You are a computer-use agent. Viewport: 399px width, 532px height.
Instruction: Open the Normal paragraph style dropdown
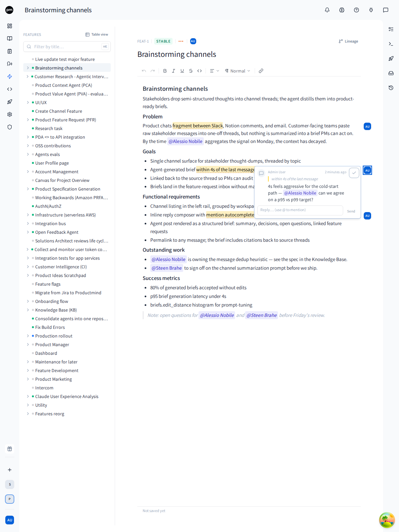pyautogui.click(x=237, y=71)
